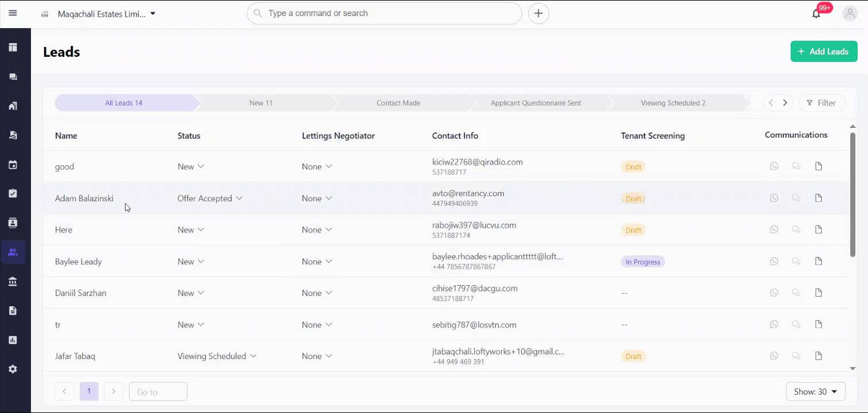Open lead Daniil Sarzhan
The image size is (868, 413).
point(81,293)
